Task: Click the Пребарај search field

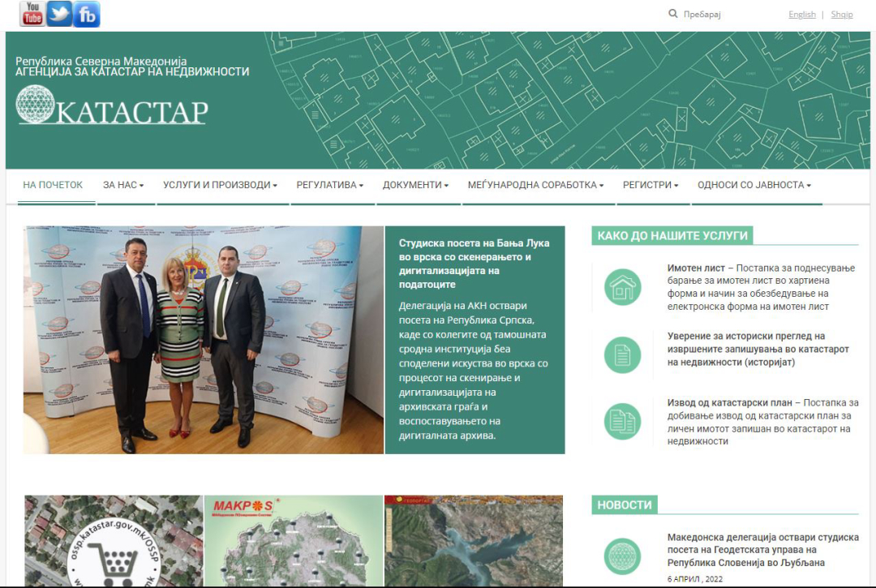Action: (702, 15)
